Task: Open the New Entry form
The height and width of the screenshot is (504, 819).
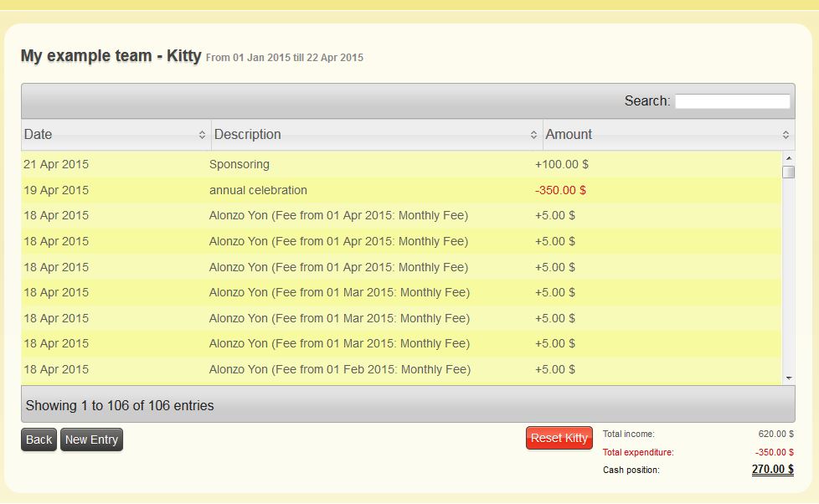Action: 91,440
